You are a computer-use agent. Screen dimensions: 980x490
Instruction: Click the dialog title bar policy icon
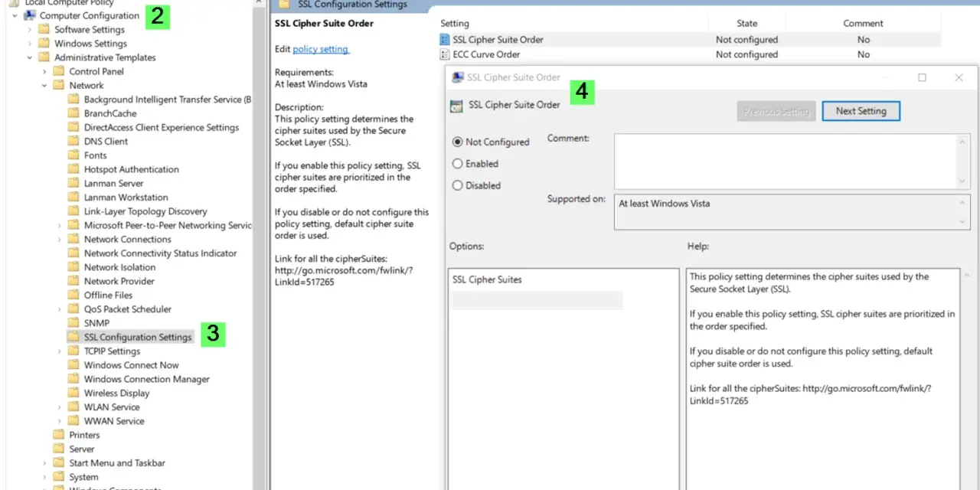458,77
